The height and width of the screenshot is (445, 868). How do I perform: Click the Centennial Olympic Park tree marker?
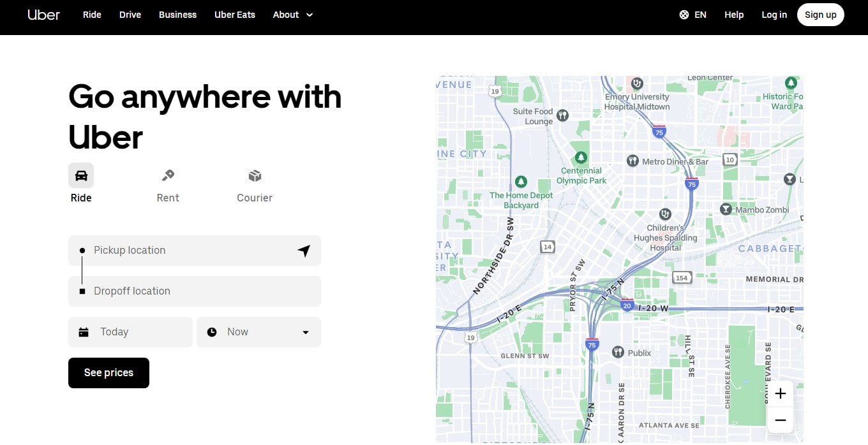click(581, 157)
